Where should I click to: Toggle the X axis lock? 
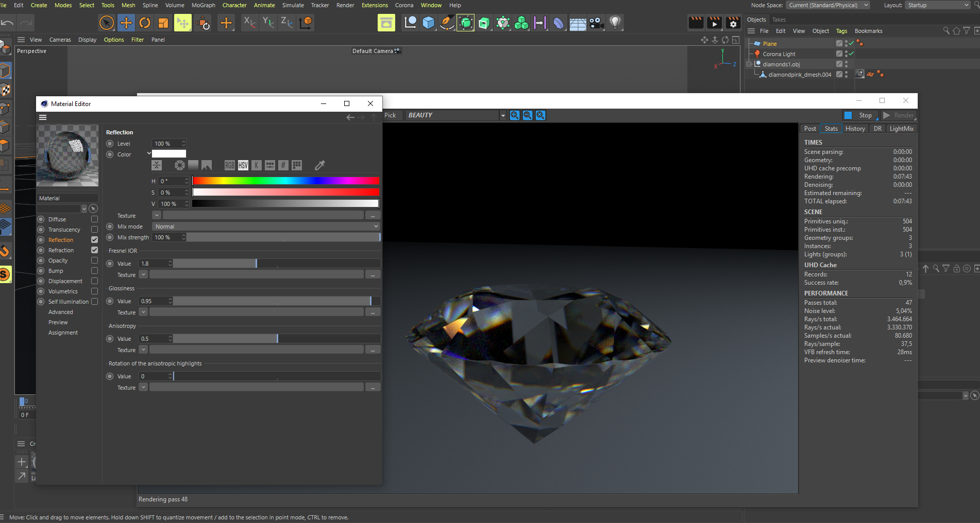click(x=249, y=23)
